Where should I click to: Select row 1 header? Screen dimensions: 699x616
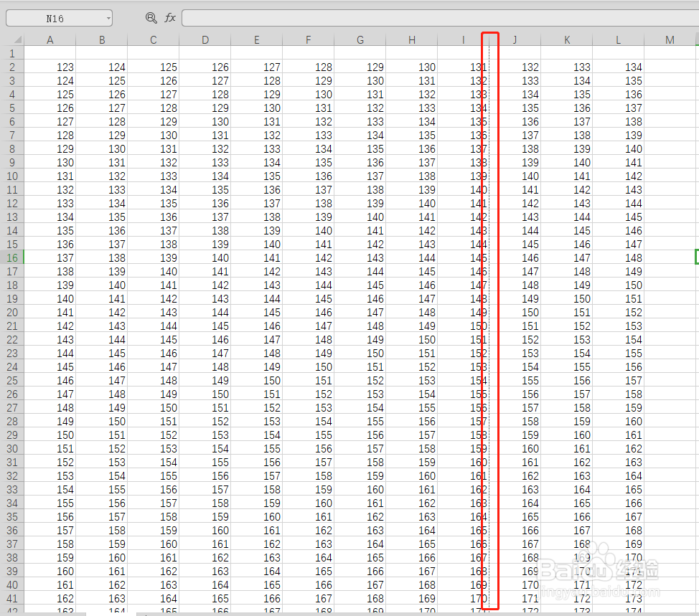point(12,54)
